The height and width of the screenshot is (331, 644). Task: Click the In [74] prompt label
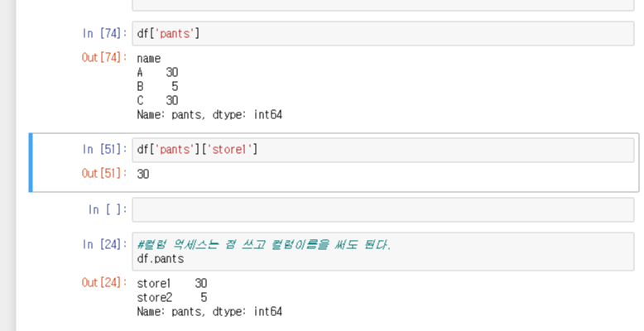click(104, 33)
